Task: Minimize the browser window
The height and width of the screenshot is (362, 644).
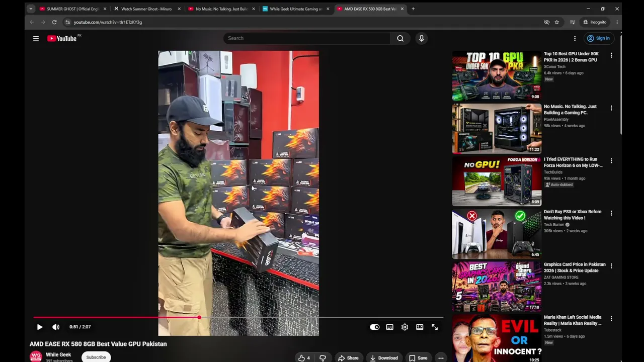Action: [x=588, y=9]
